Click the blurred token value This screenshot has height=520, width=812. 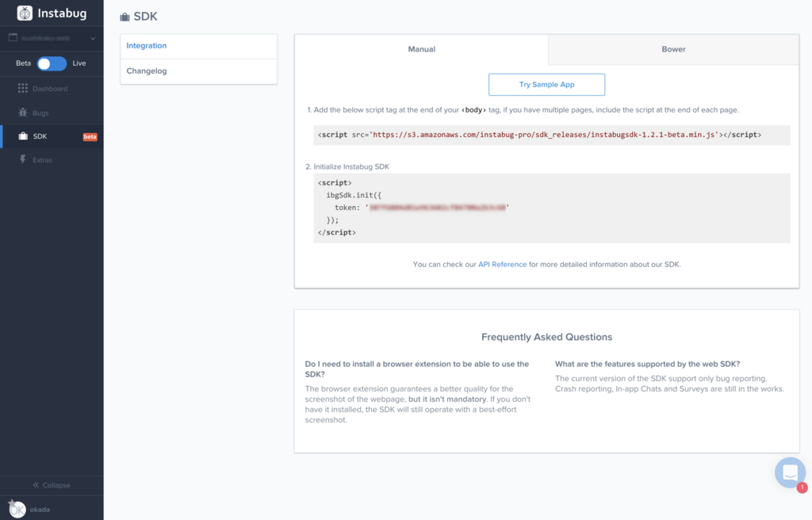438,207
